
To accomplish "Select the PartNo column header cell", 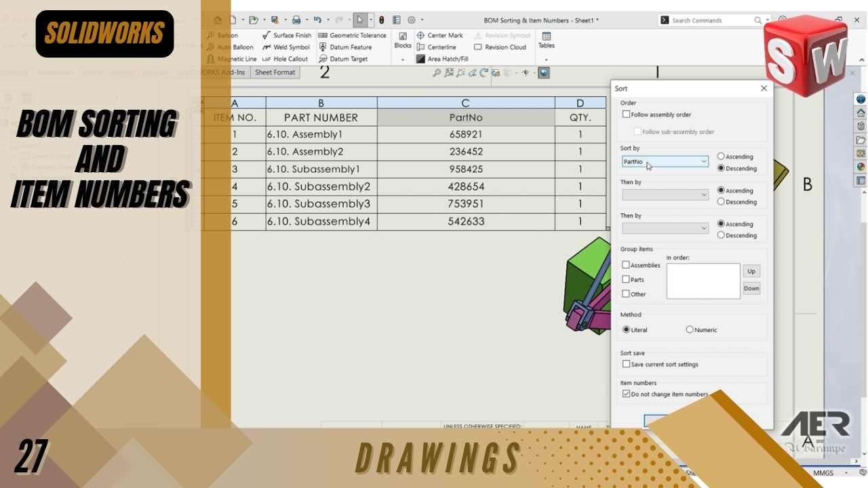I will pyautogui.click(x=466, y=117).
